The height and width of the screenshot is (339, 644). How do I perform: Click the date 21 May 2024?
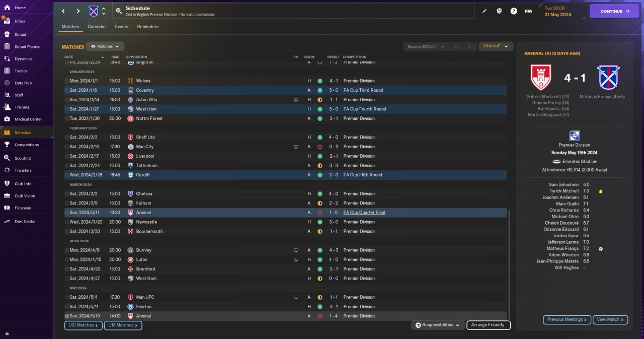click(x=558, y=15)
